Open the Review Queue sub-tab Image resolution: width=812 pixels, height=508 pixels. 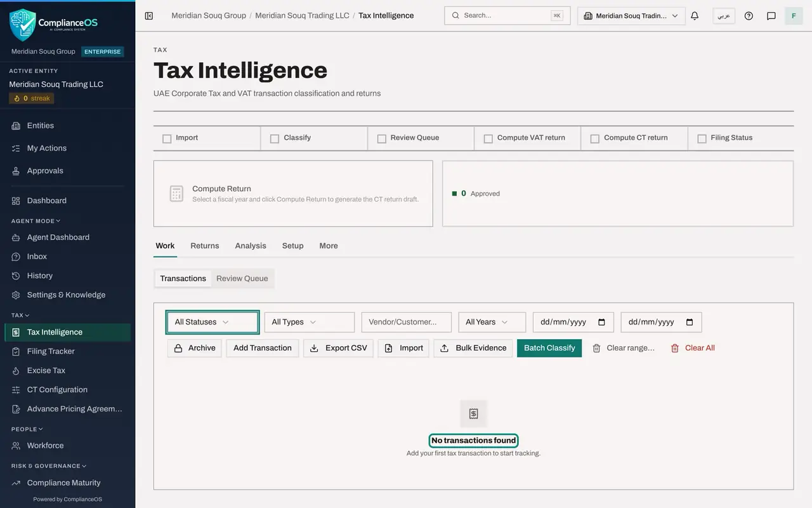(242, 278)
